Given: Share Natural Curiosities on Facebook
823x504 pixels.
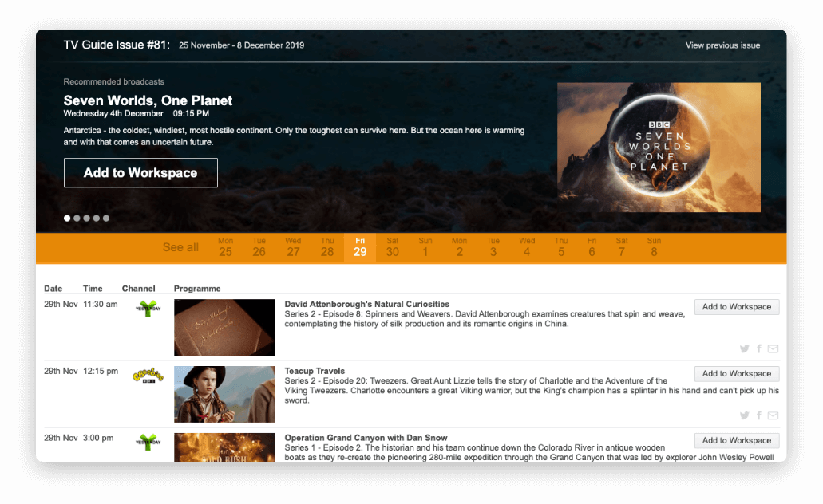Looking at the screenshot, I should (x=759, y=348).
